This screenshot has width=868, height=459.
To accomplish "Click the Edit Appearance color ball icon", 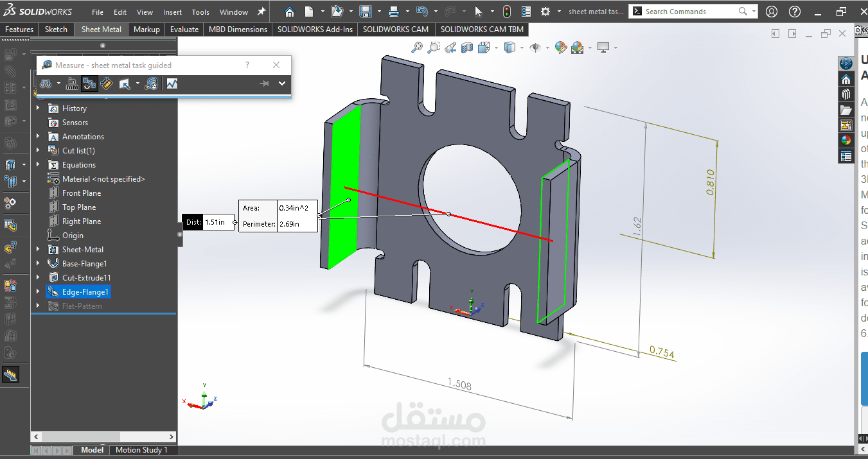I will 561,48.
